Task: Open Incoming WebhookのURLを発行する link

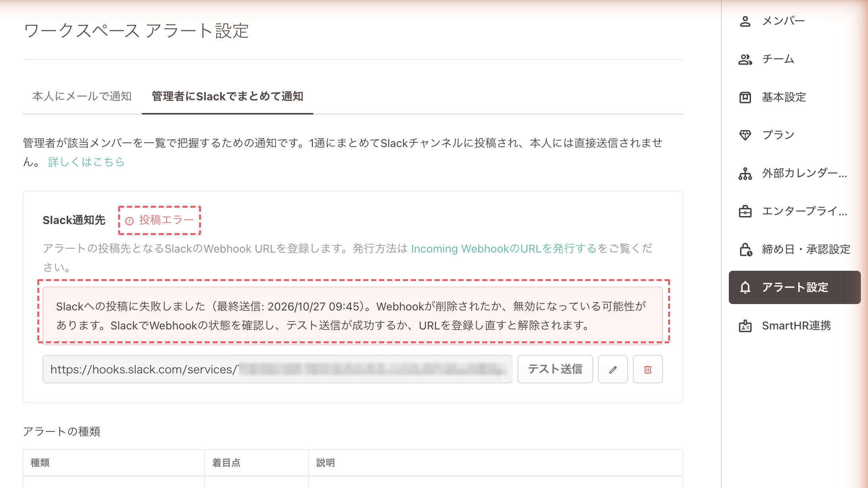Action: pyautogui.click(x=504, y=249)
